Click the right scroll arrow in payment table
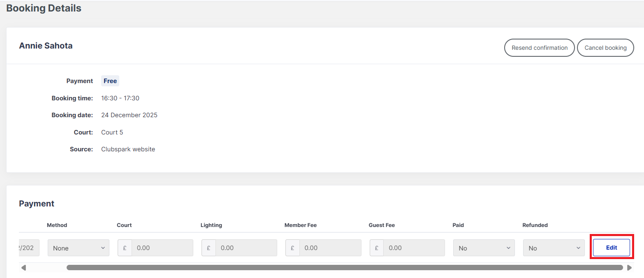 (x=629, y=268)
